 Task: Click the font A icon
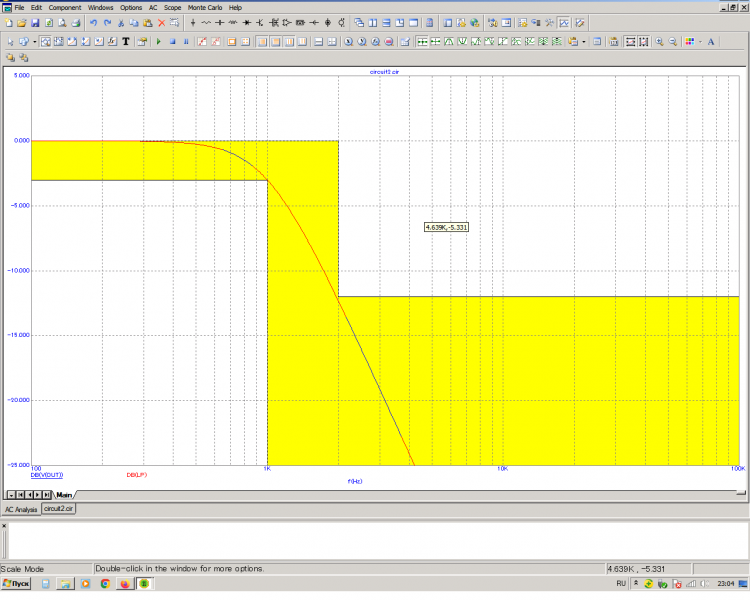tap(711, 41)
